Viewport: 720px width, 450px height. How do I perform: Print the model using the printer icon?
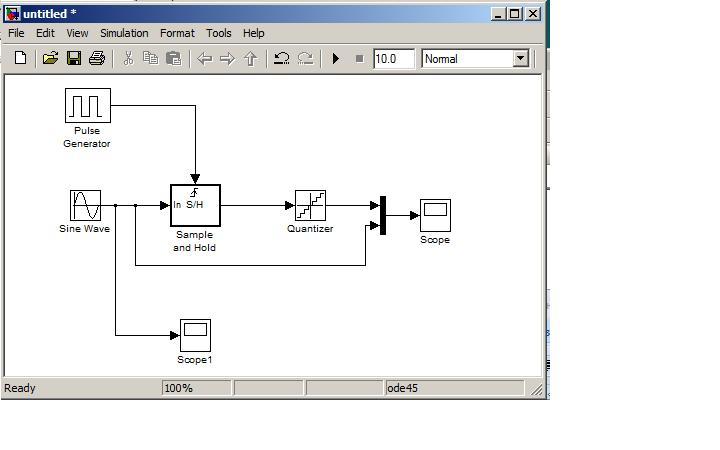[97, 58]
